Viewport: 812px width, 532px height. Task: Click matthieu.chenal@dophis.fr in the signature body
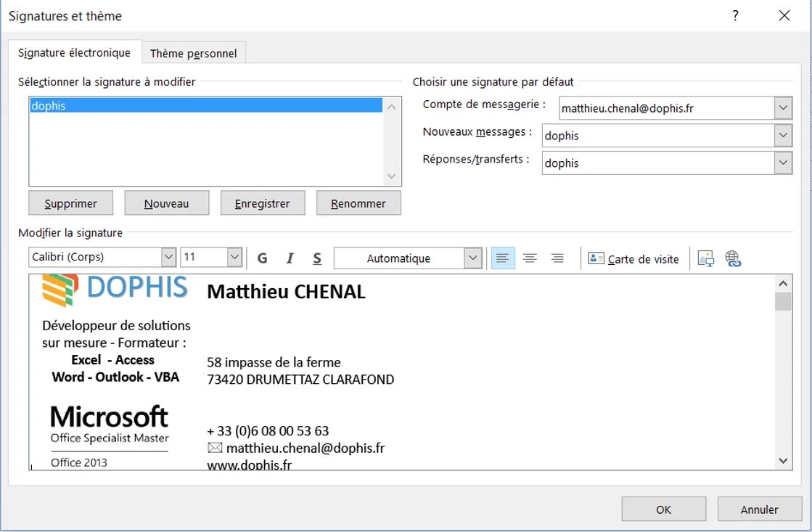(x=305, y=448)
